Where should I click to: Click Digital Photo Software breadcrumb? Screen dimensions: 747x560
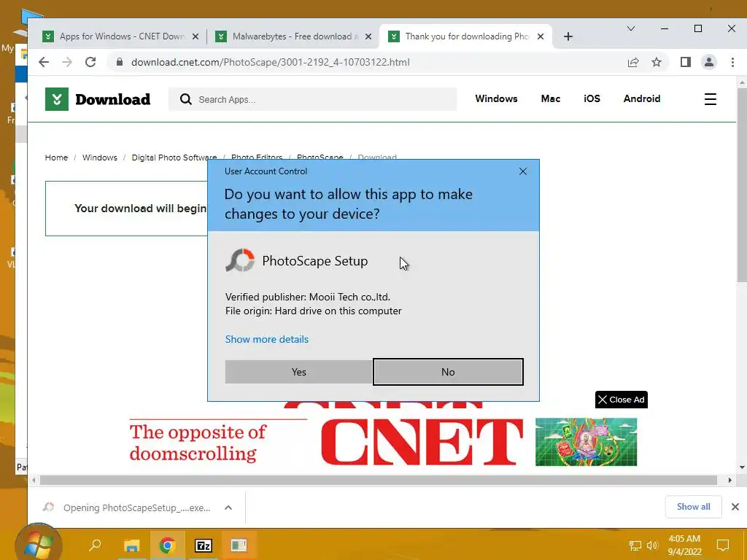point(174,157)
